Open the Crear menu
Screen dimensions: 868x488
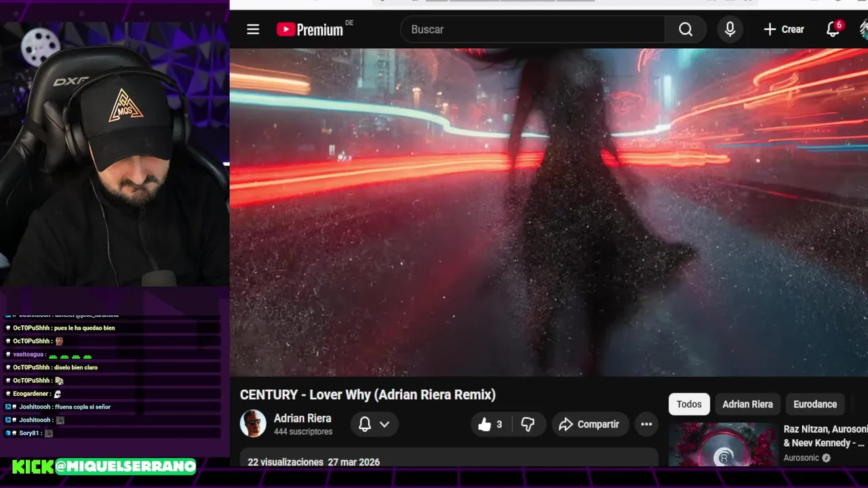tap(783, 29)
